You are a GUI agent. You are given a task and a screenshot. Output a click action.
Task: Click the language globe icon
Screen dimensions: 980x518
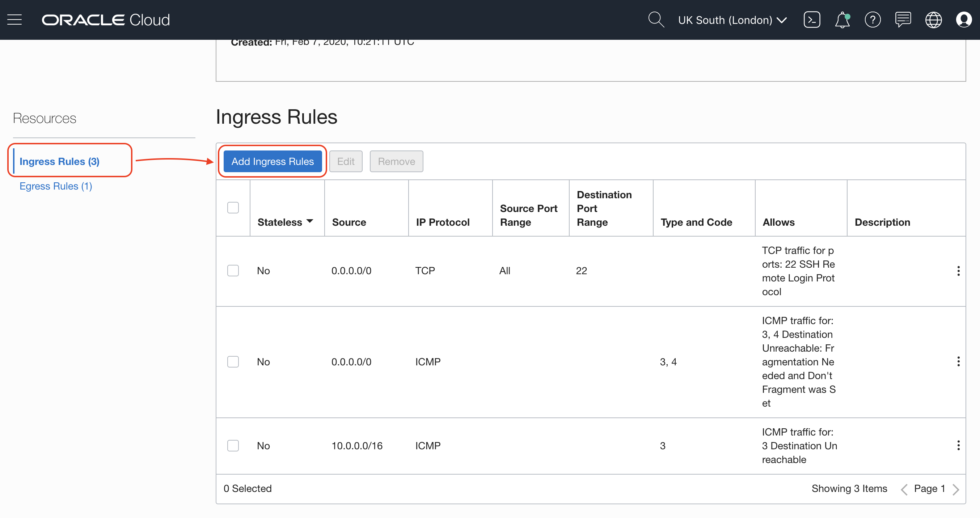coord(933,20)
